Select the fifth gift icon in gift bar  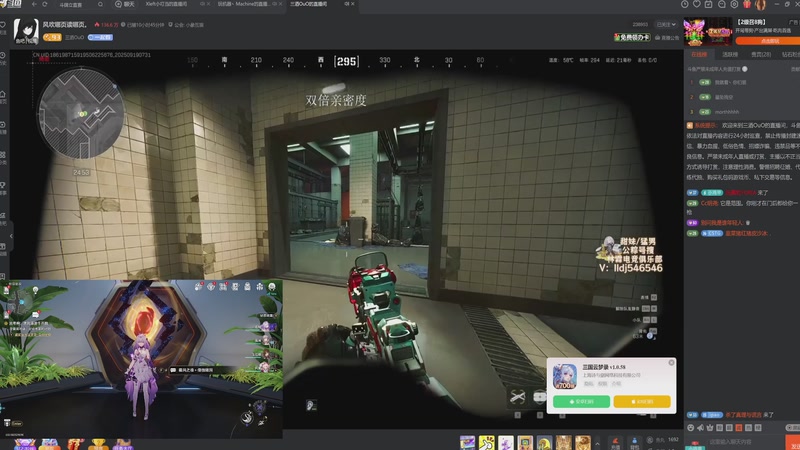(544, 442)
